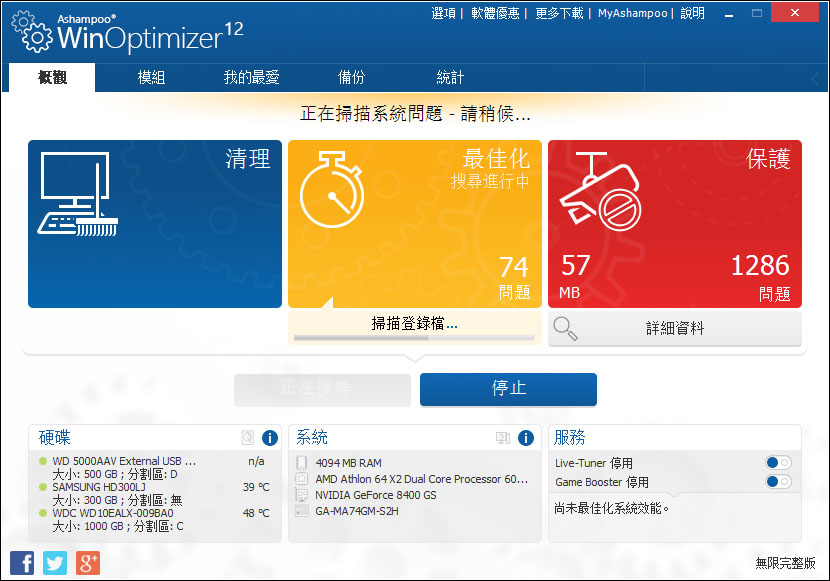Viewport: 830px width, 581px height.
Task: Click the 39 °C temperature value
Action: (256, 487)
